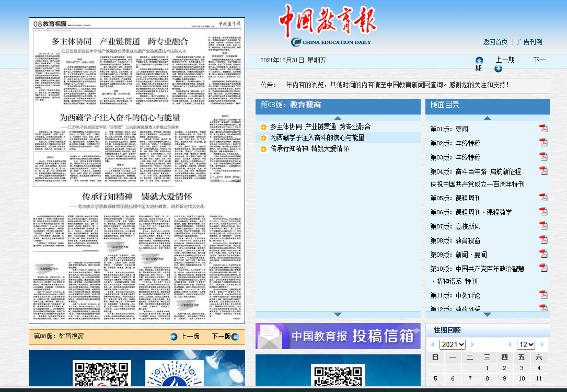Open the 广告刊例 link
Screen dimensions: 567x392
tap(530, 42)
